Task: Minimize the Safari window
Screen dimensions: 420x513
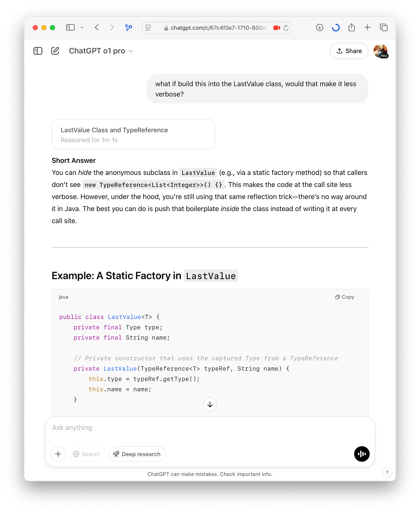Action: (x=44, y=27)
